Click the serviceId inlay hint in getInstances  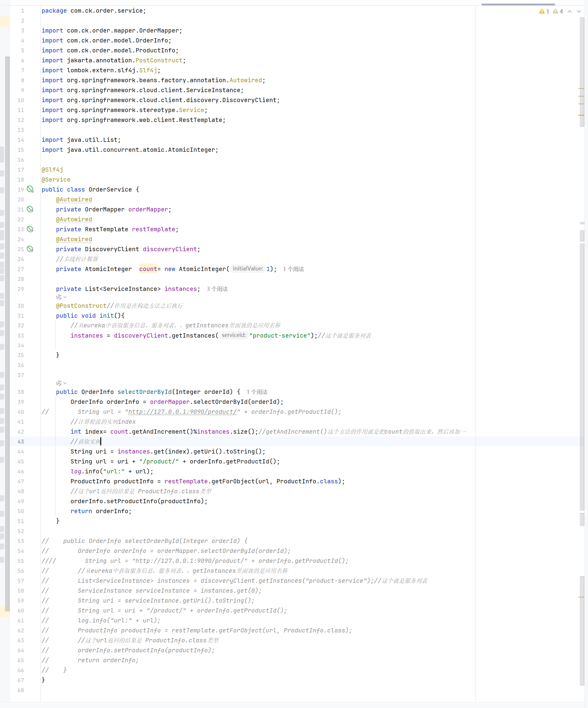234,335
